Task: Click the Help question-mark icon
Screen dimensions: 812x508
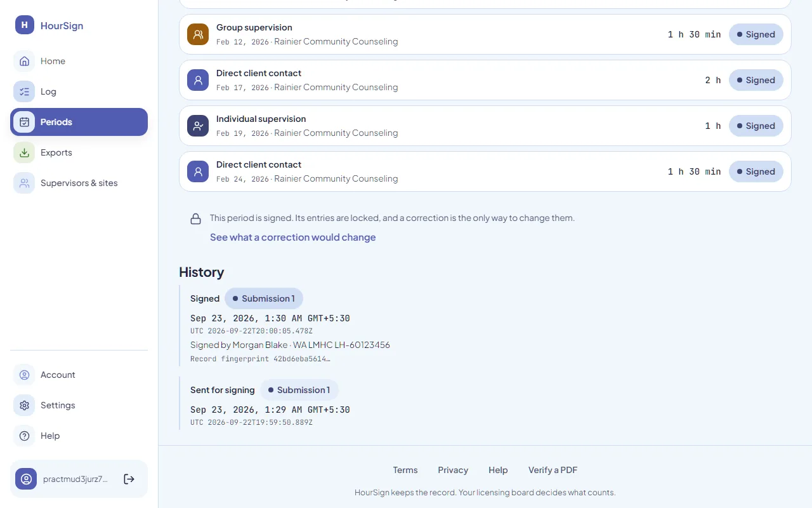Action: point(24,436)
